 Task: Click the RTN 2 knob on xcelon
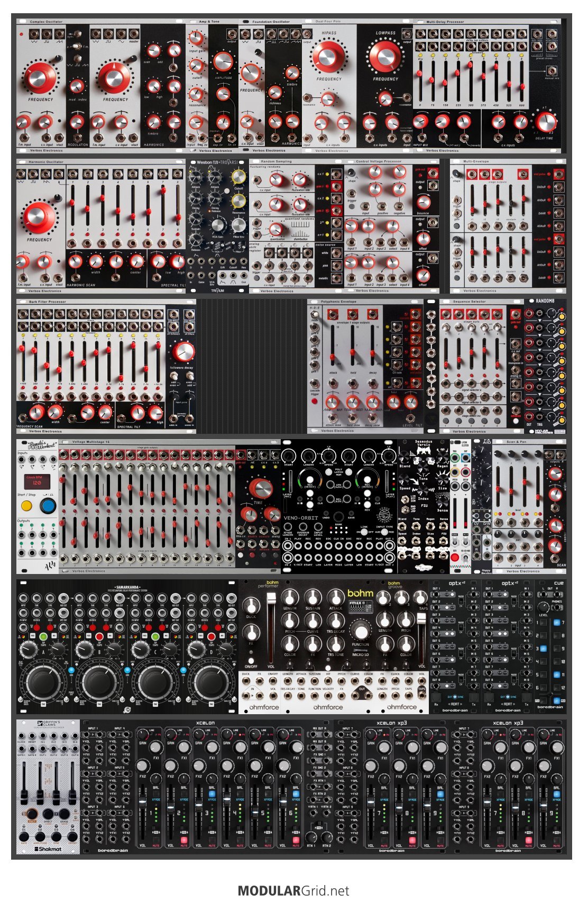click(327, 837)
